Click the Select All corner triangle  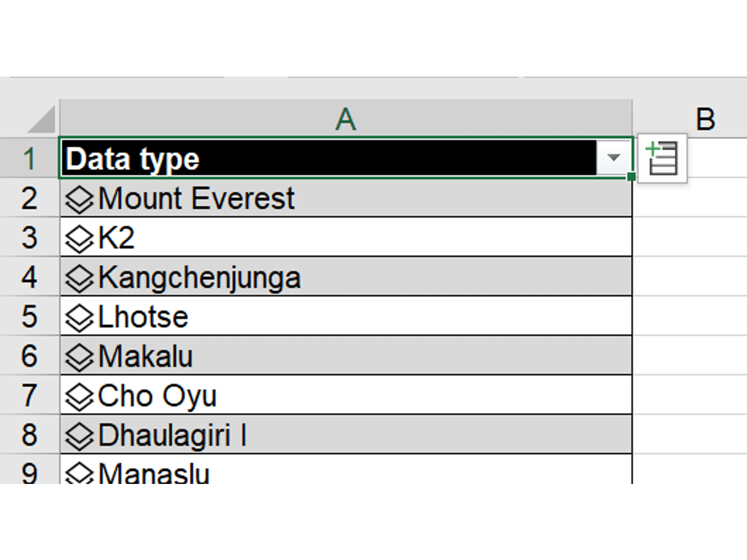tap(42, 120)
